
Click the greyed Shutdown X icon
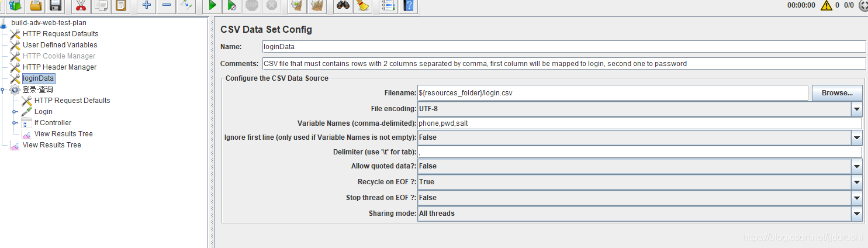pyautogui.click(x=271, y=6)
